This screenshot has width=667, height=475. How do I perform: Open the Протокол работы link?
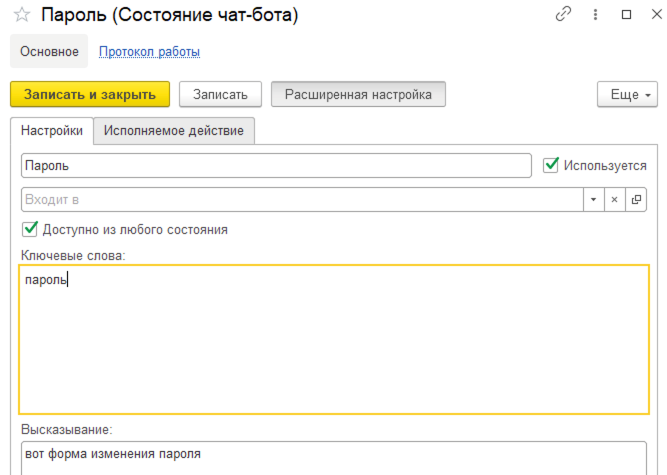149,51
